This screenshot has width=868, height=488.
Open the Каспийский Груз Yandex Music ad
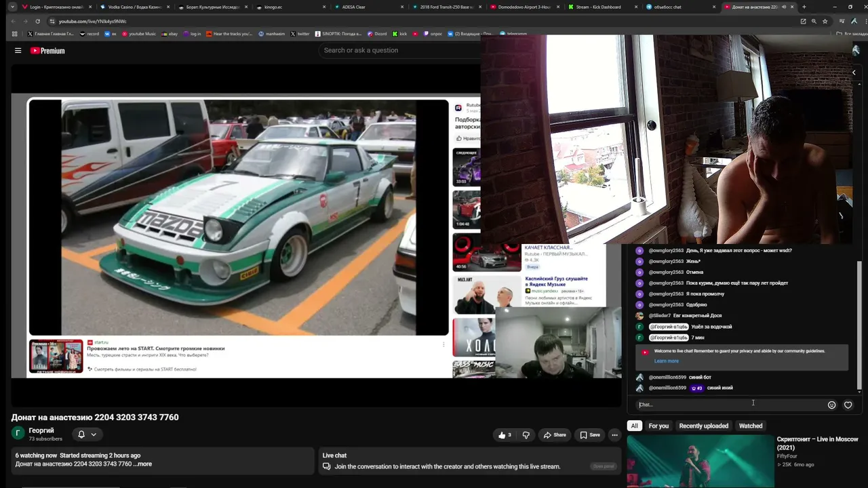click(x=555, y=282)
